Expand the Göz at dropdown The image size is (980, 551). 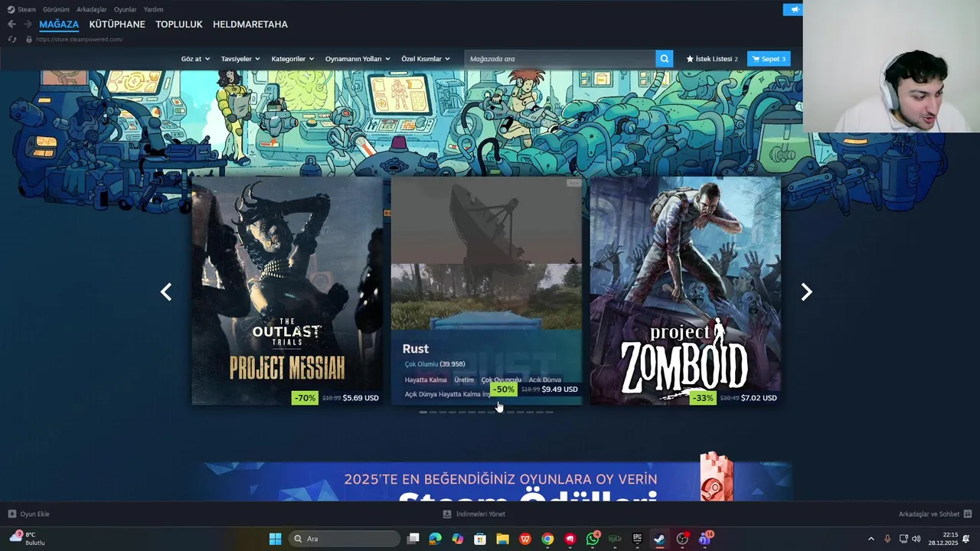pos(195,59)
